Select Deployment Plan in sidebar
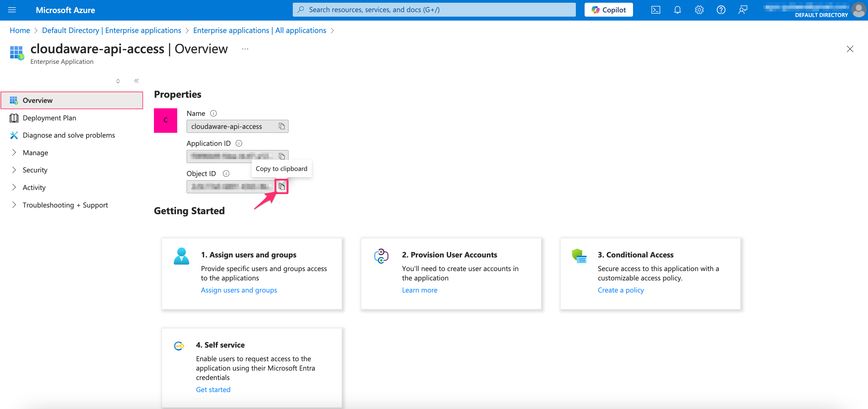The width and height of the screenshot is (868, 409). (49, 118)
